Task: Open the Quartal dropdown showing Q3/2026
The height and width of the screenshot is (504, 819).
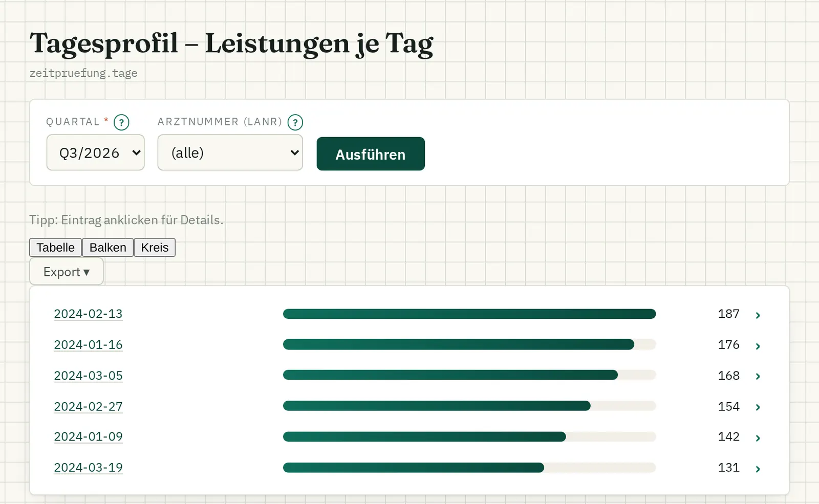Action: click(x=96, y=152)
